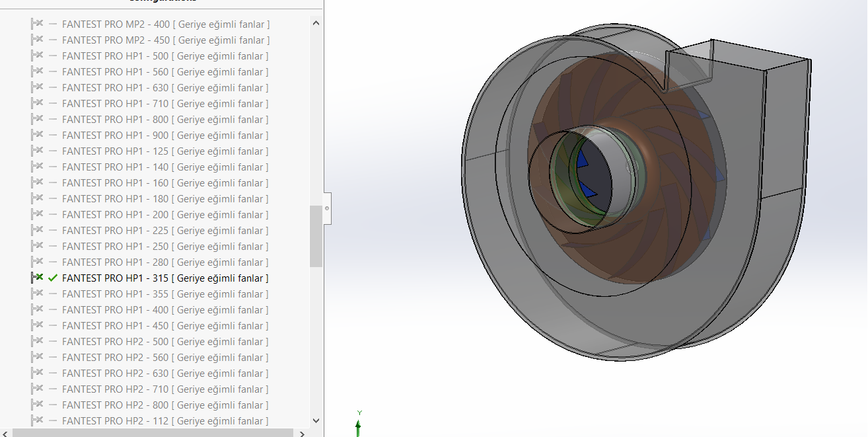Select FANTEST PRO HP1 - 250 configuration
Screen dimensions: 868x437
[x=165, y=247]
